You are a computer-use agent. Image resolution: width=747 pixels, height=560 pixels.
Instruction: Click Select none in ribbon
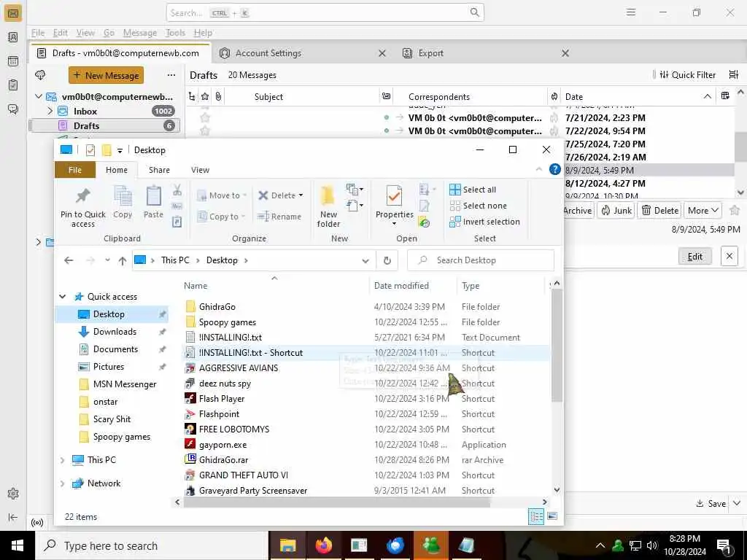point(479,206)
